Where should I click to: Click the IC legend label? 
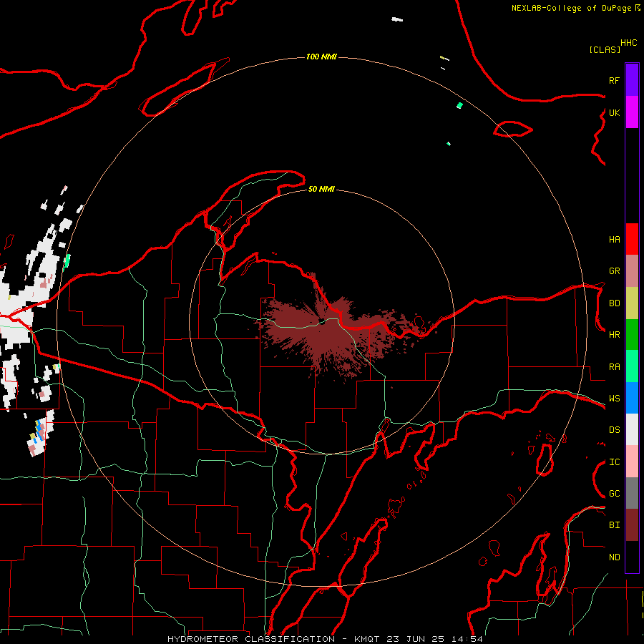[614, 462]
